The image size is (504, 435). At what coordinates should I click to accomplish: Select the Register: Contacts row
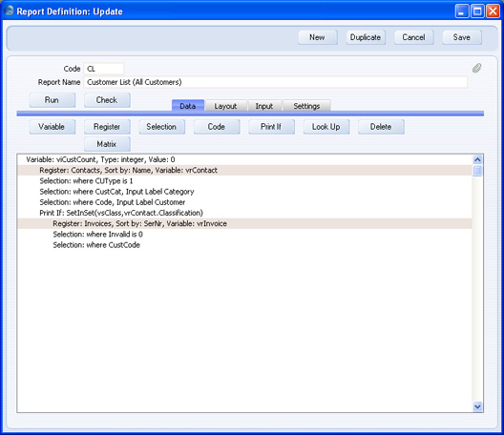pos(244,170)
